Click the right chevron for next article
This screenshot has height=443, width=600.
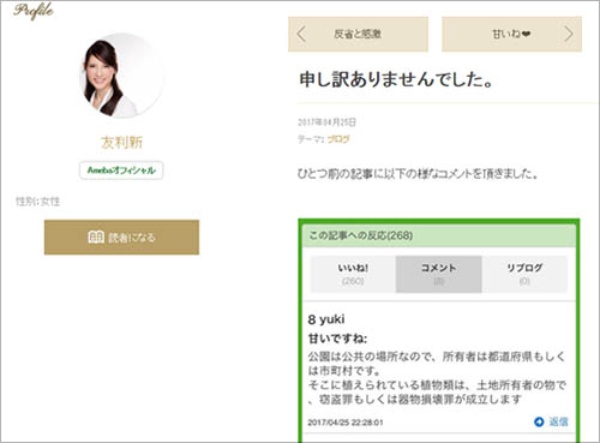click(569, 34)
